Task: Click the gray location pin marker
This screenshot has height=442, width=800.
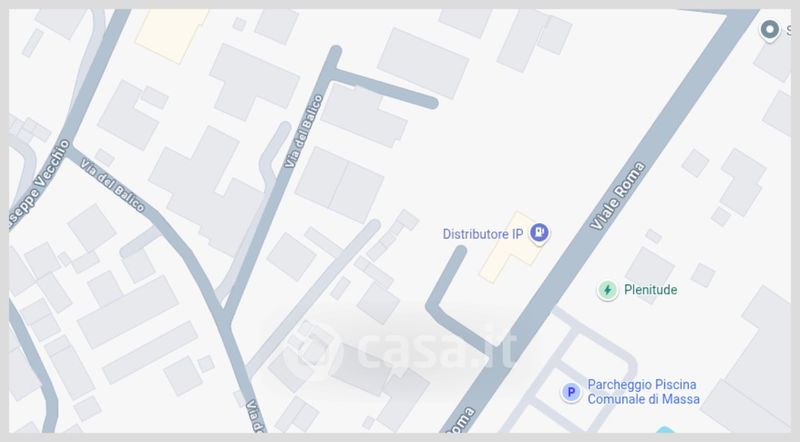Action: point(769,30)
